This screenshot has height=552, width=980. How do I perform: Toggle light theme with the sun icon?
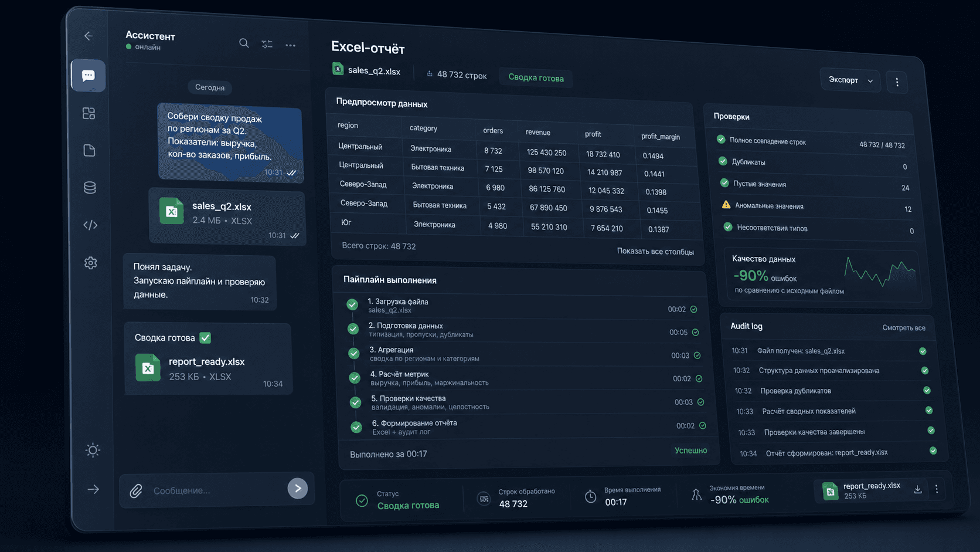(x=93, y=451)
